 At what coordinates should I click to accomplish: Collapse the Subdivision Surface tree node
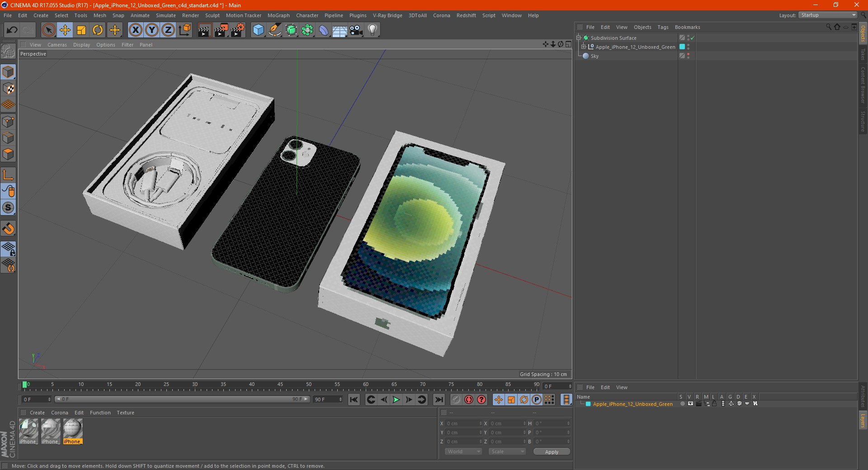[579, 38]
